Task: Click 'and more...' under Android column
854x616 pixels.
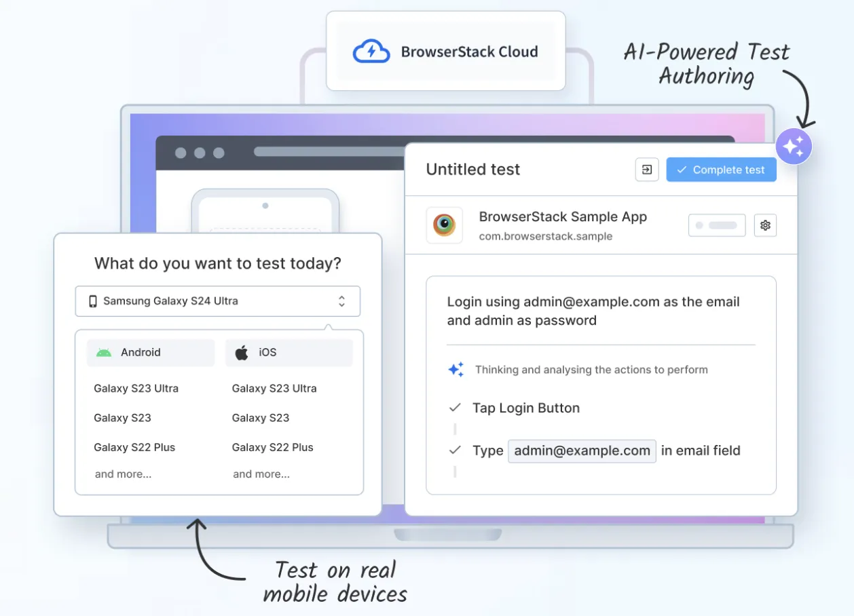Action: click(123, 474)
